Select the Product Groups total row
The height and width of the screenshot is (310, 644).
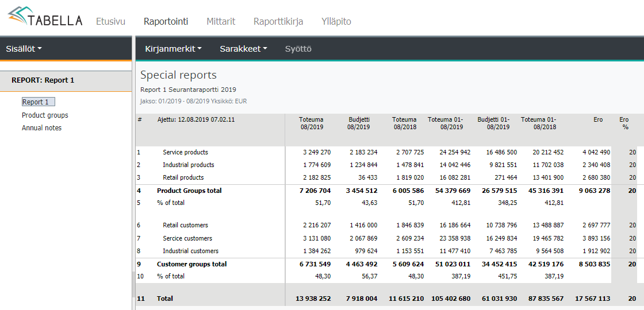189,191
